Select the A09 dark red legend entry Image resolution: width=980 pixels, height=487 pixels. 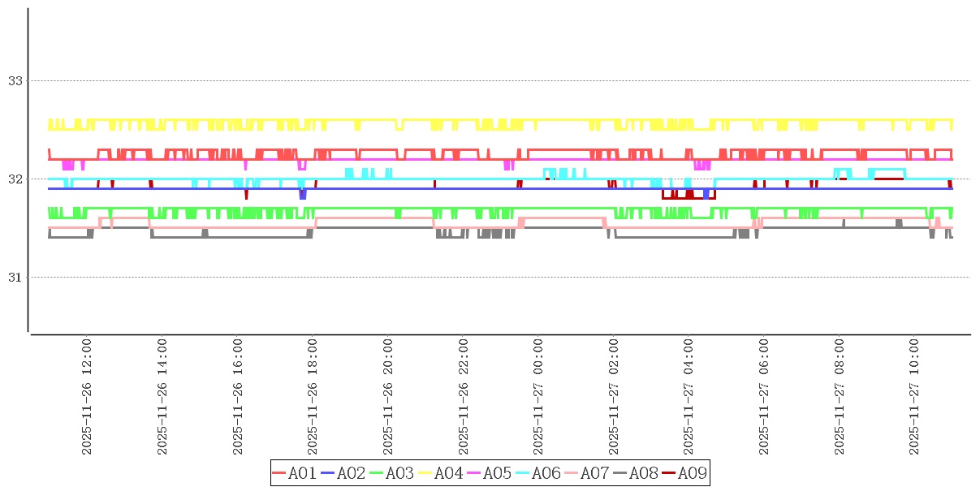(684, 473)
